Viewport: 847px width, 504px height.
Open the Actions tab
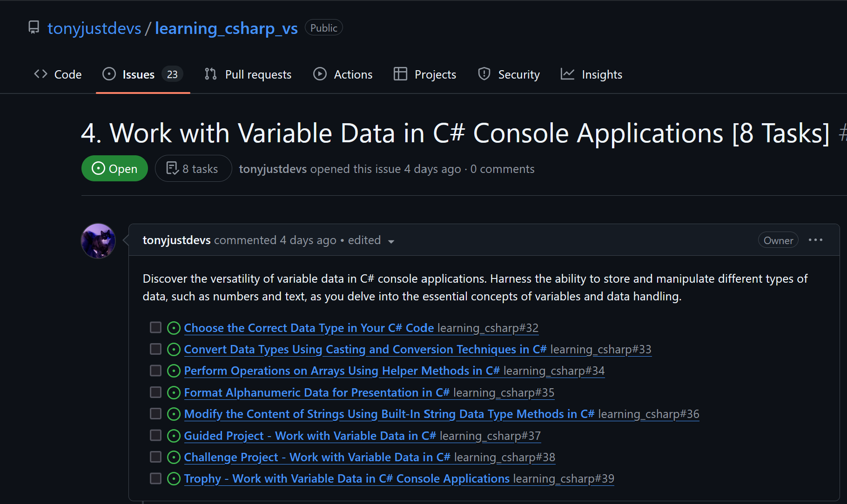tap(343, 74)
